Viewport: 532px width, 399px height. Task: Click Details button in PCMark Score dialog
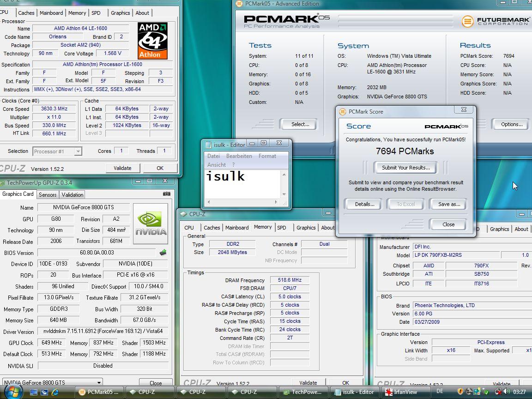[365, 204]
